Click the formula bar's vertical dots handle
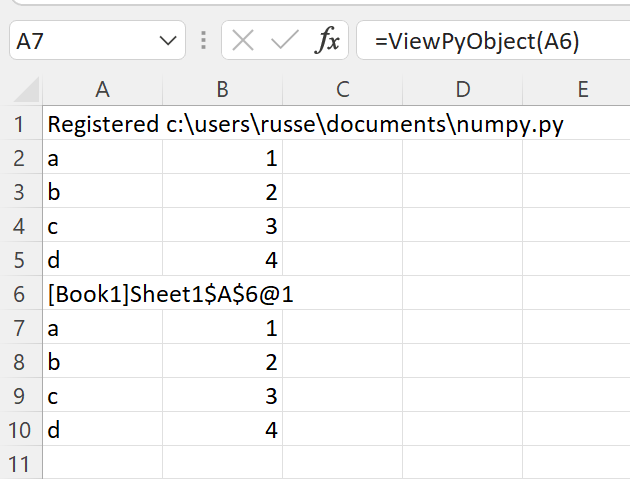 (203, 41)
